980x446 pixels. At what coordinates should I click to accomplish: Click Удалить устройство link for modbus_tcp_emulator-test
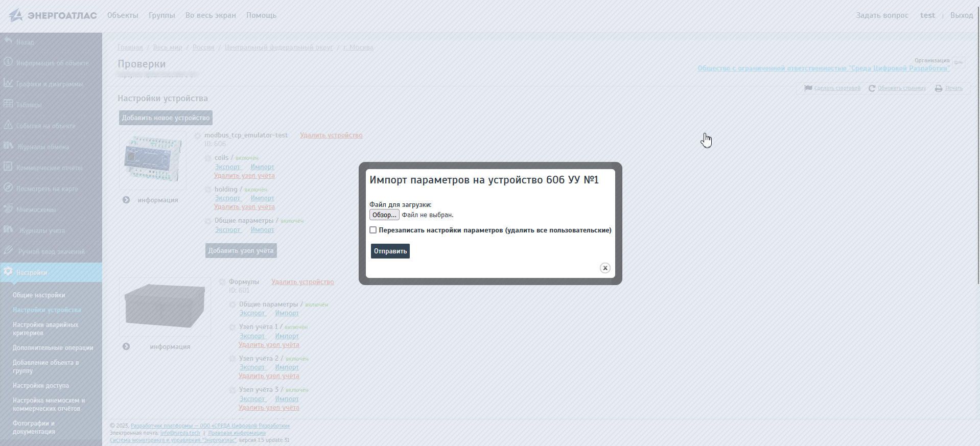click(x=331, y=135)
